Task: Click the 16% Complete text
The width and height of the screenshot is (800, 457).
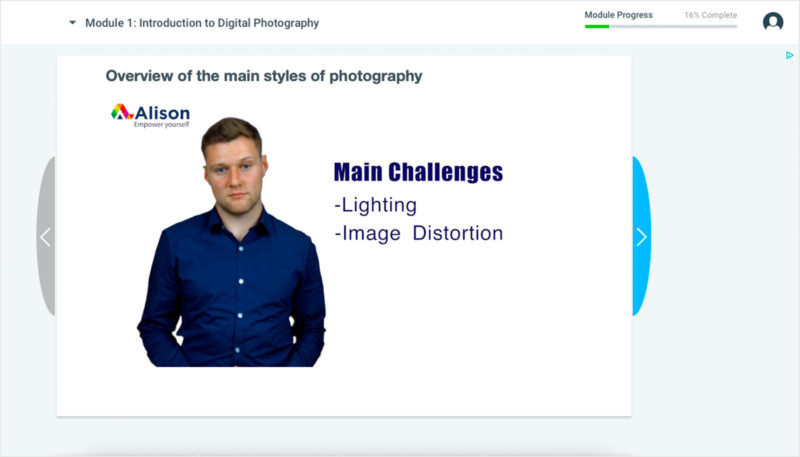Action: click(x=711, y=15)
